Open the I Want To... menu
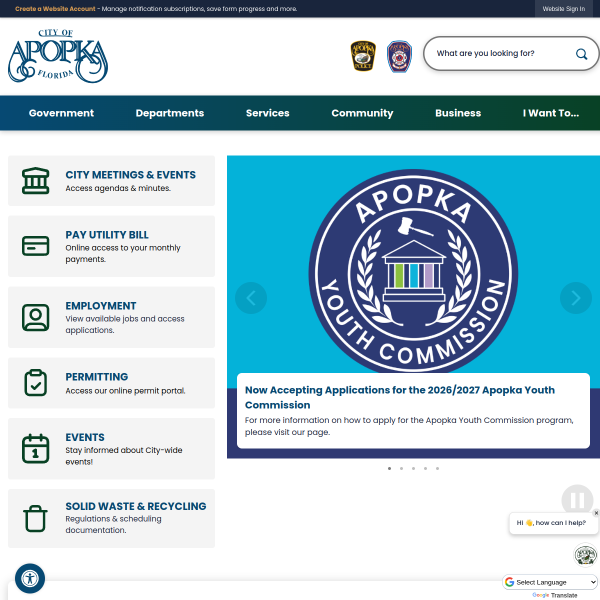 [x=551, y=113]
